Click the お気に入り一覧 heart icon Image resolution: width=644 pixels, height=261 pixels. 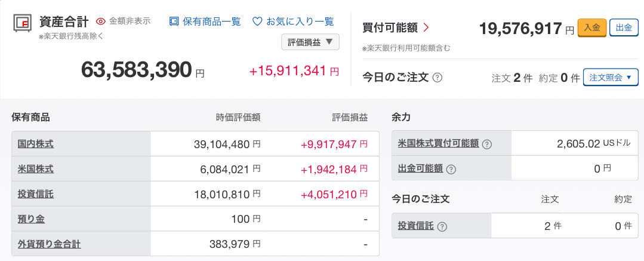pos(257,22)
